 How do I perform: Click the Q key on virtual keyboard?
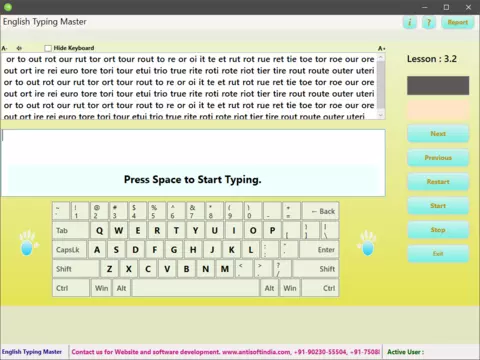click(99, 230)
